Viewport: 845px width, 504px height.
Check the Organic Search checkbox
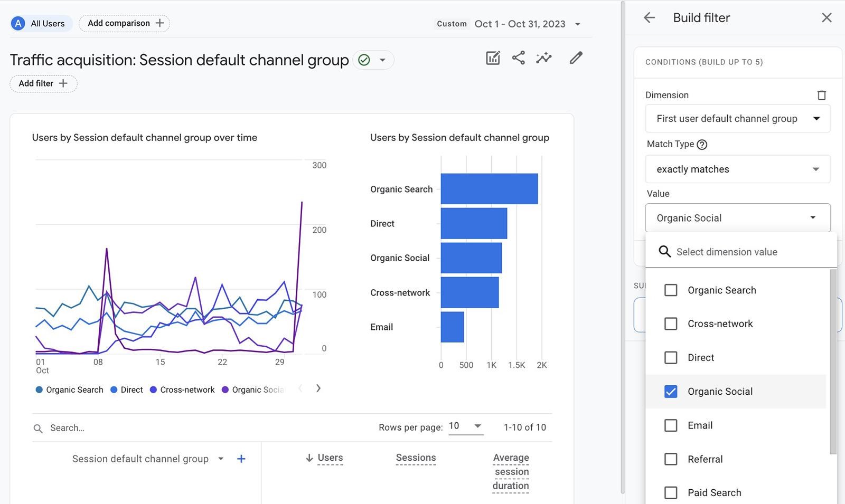pos(671,290)
